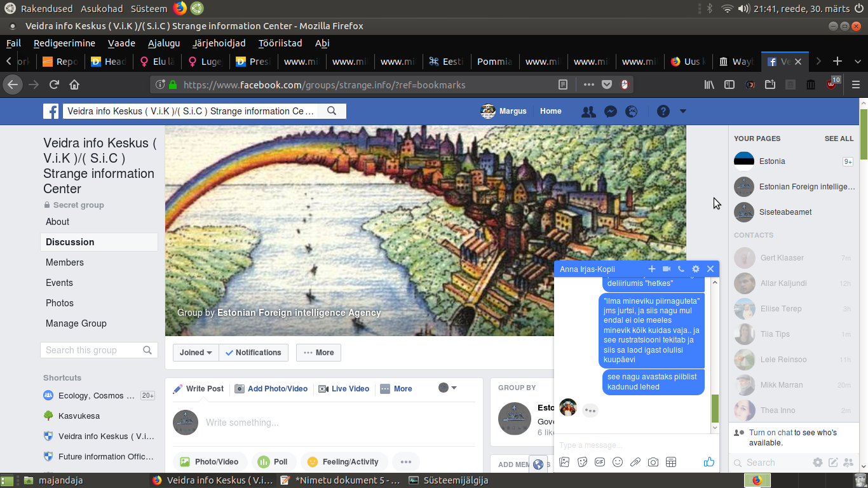
Task: Create new group chat icon in sidebar
Action: 848,463
